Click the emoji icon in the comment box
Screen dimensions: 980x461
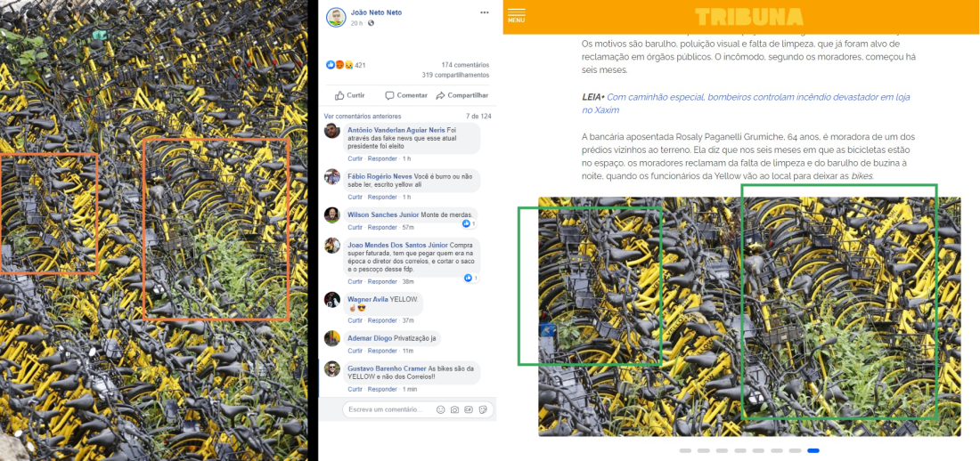(441, 409)
